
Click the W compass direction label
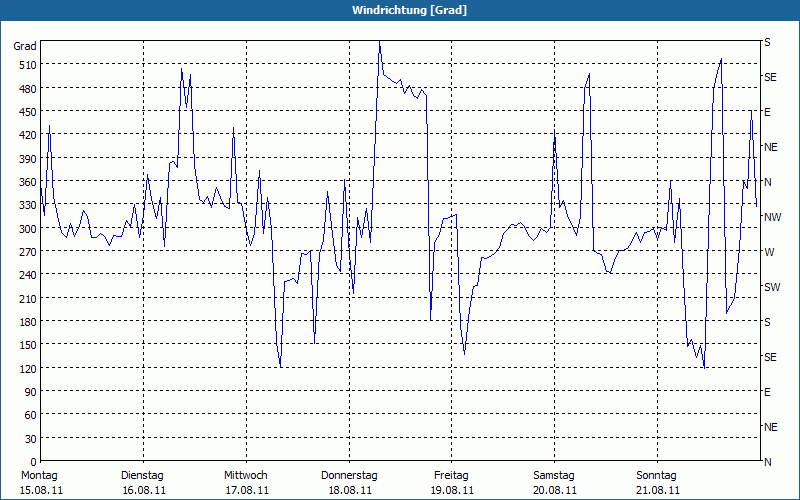(x=769, y=252)
